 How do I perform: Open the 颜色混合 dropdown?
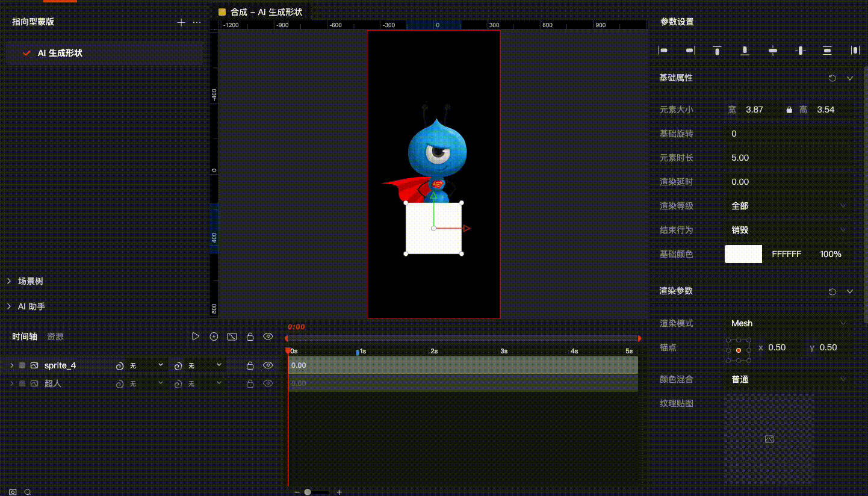click(x=789, y=379)
